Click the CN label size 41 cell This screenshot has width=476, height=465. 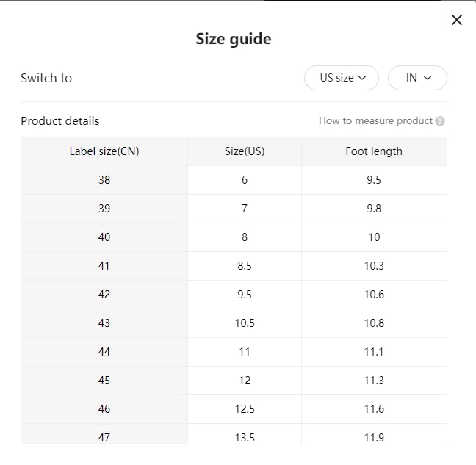click(x=104, y=266)
